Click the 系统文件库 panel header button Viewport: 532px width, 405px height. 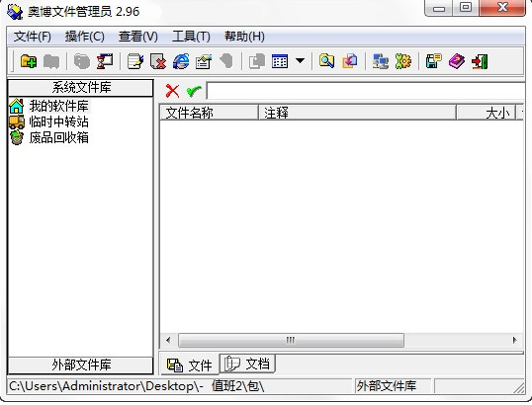tap(81, 88)
